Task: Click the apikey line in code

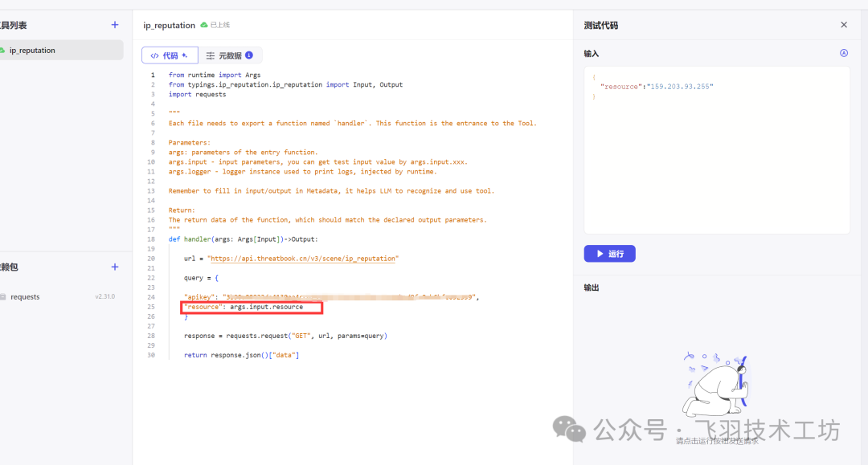Action: coord(331,297)
